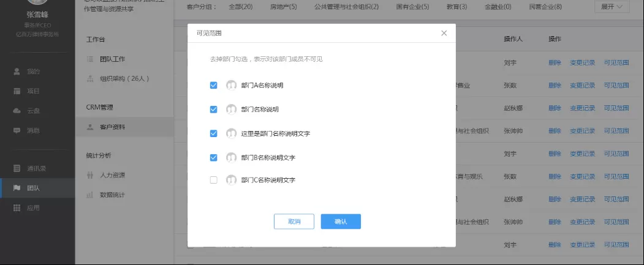The width and height of the screenshot is (644, 265).
Task: Toggle the 这里是部门名称说明文字 checkbox
Action: (x=214, y=133)
